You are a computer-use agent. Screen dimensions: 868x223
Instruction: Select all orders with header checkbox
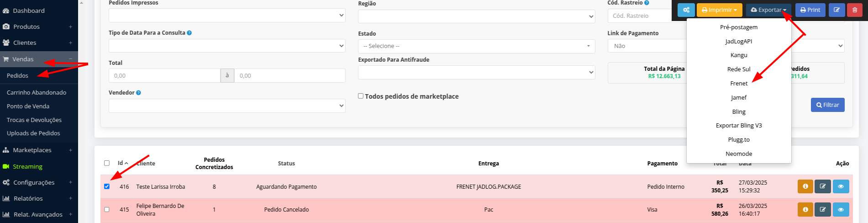click(x=107, y=163)
